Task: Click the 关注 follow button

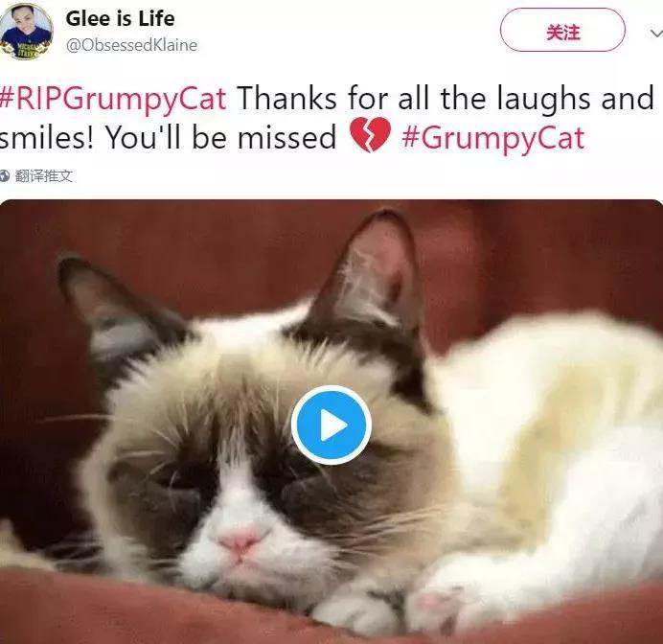Action: pyautogui.click(x=562, y=30)
